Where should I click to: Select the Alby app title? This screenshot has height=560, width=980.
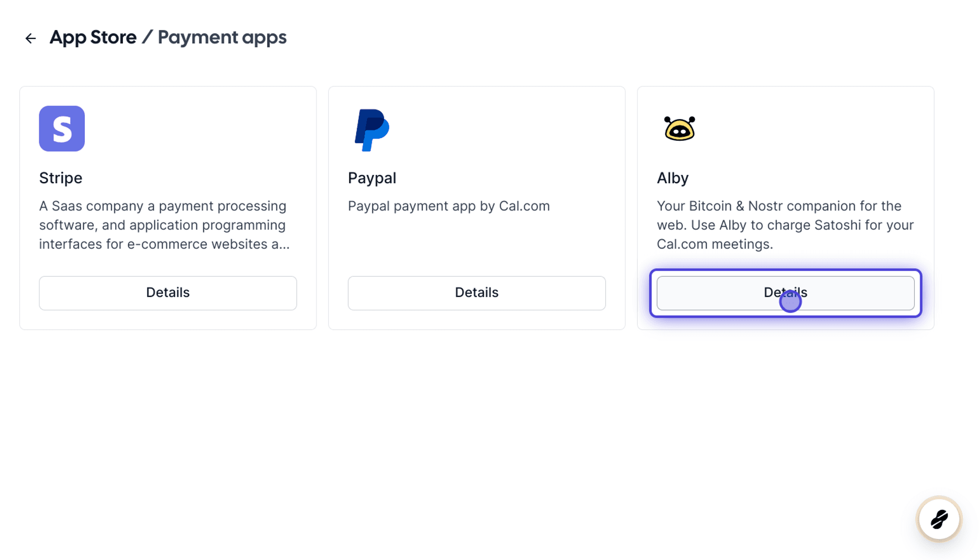(673, 178)
